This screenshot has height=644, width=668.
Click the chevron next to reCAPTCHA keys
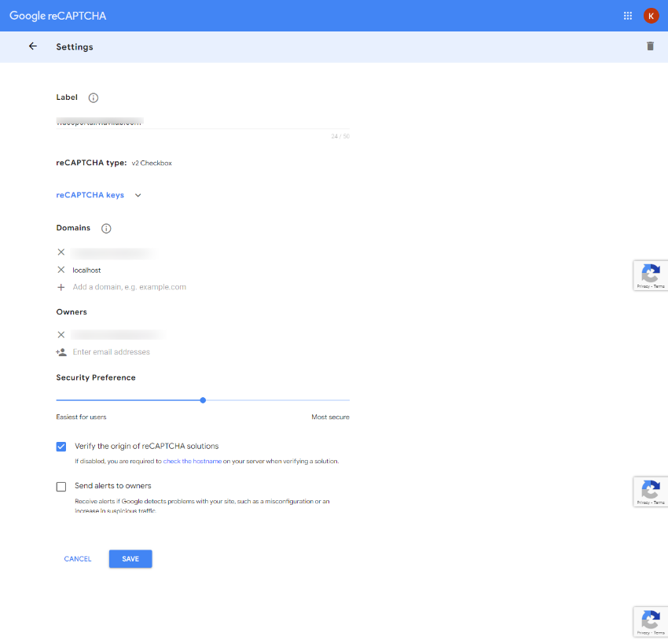pyautogui.click(x=138, y=195)
